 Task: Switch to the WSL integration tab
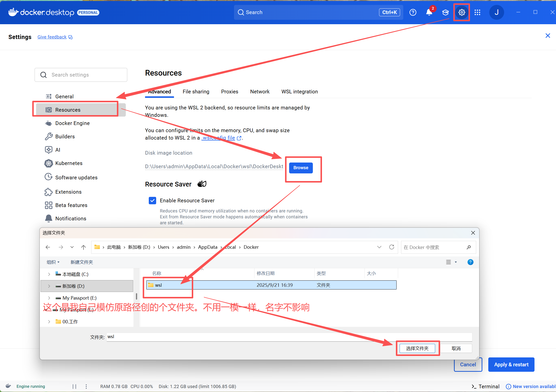299,92
